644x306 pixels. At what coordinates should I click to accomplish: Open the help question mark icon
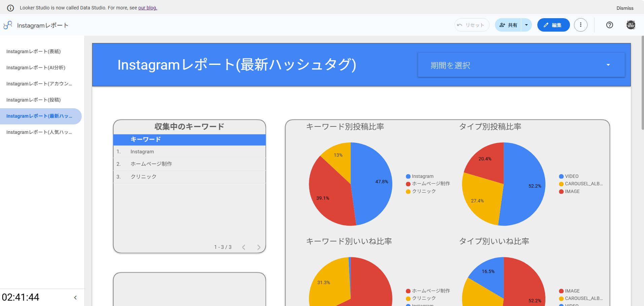[x=610, y=25]
